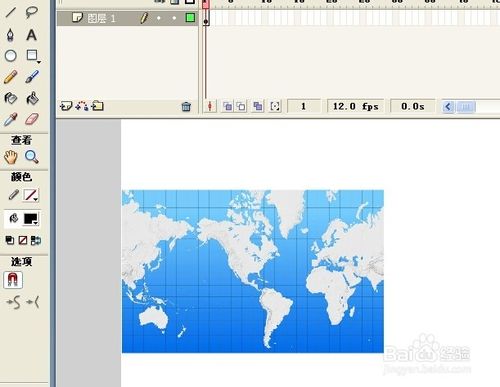Choose the Pen tool
The image size is (500, 387).
tap(10, 35)
